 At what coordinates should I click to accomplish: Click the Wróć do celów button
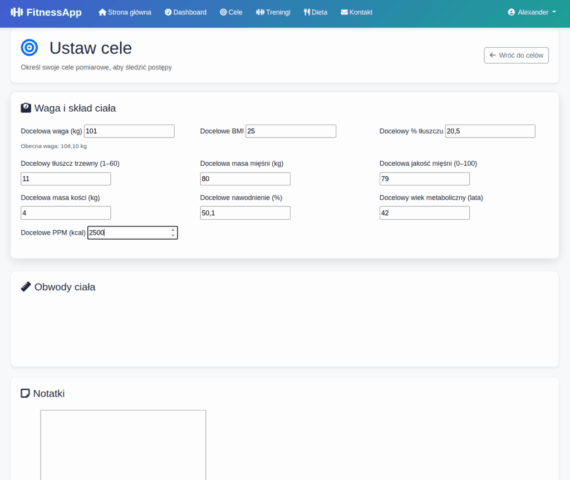click(x=516, y=55)
